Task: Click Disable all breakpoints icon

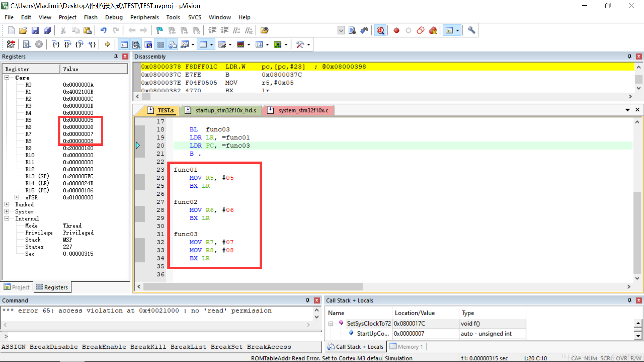Action: click(421, 31)
